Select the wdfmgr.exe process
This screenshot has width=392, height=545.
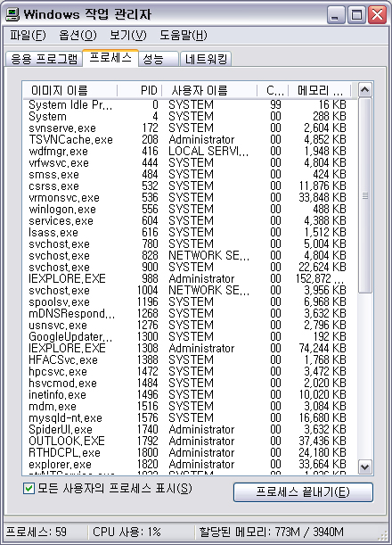tap(189, 152)
